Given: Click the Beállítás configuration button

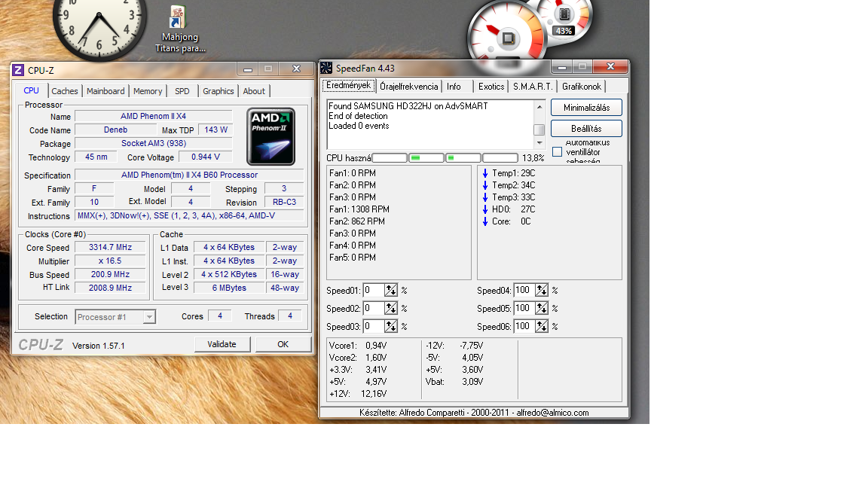Looking at the screenshot, I should pos(586,128).
